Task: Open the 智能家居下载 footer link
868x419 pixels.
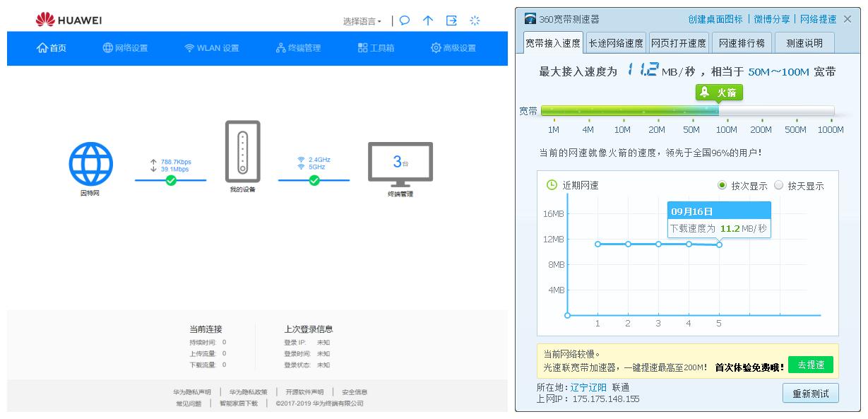Action: coord(238,403)
